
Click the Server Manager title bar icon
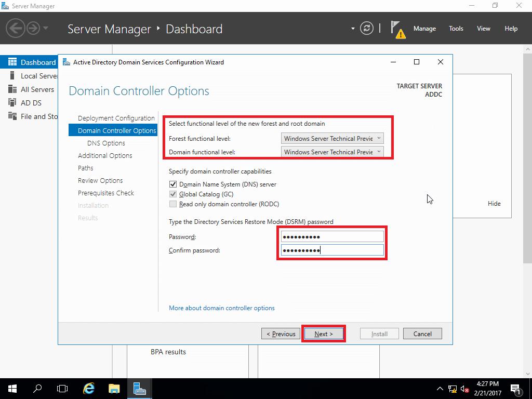pos(5,6)
